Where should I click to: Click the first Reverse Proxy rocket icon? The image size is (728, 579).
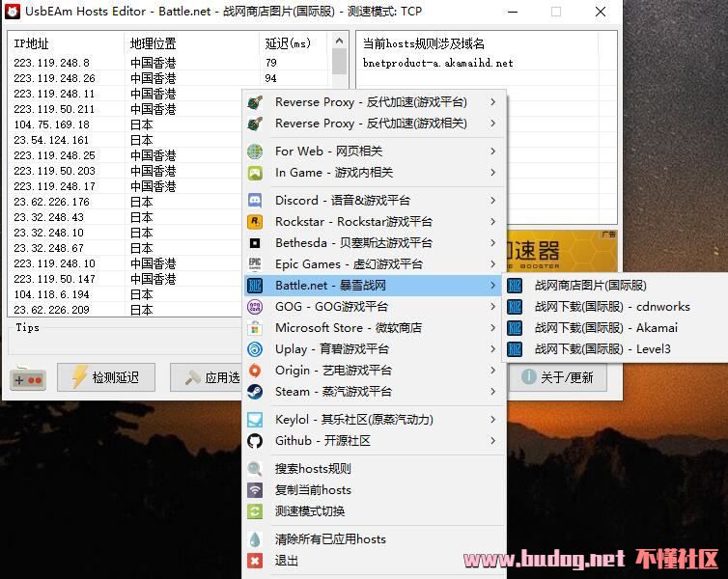pyautogui.click(x=255, y=102)
